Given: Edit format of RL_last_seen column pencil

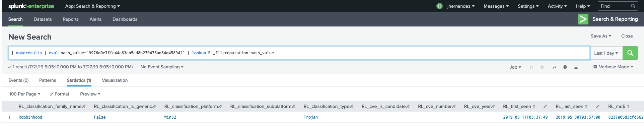Looking at the screenshot, I should 597,106.
